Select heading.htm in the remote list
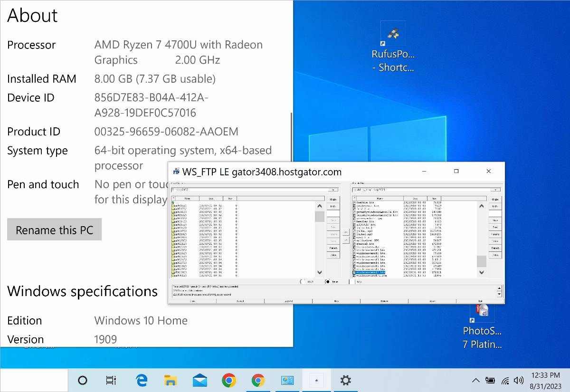This screenshot has height=392, width=570. [365, 221]
